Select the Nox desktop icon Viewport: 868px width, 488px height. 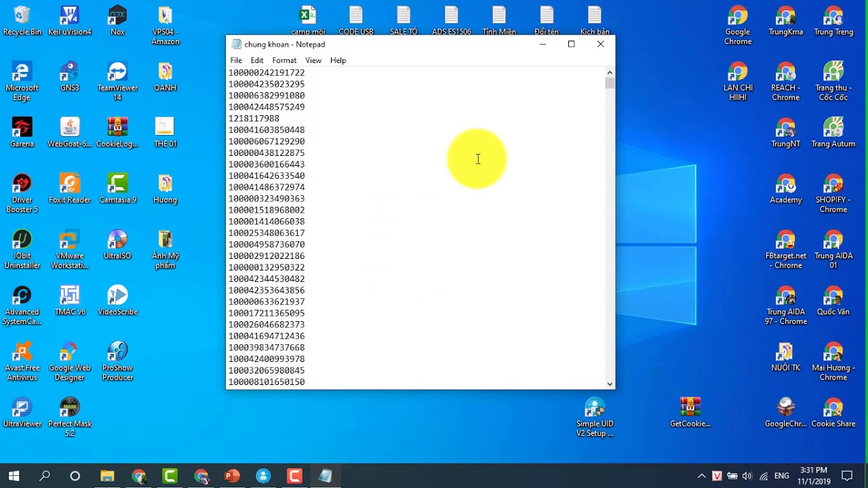(x=117, y=20)
